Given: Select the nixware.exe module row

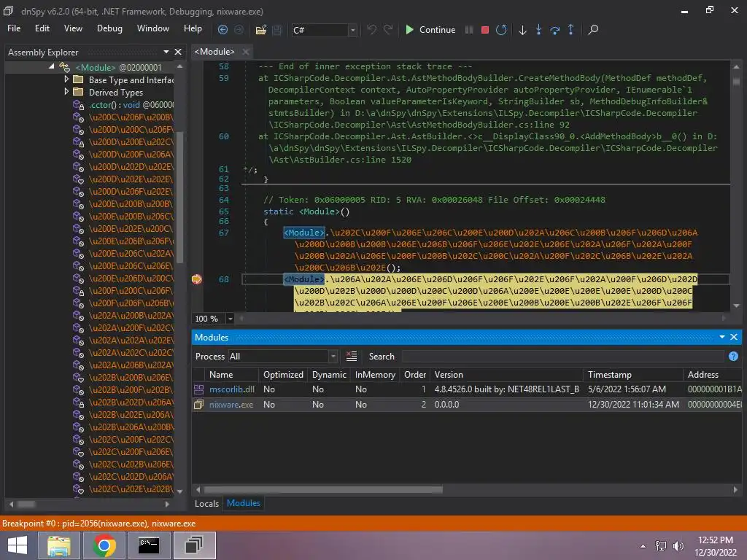Looking at the screenshot, I should [x=231, y=404].
